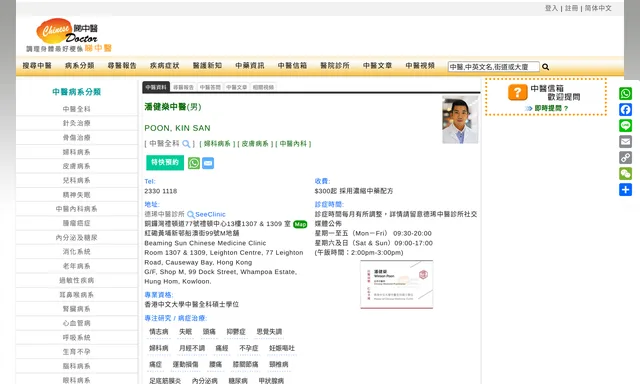
Task: Open 中醫視頻 in navigation bar
Action: coord(420,66)
